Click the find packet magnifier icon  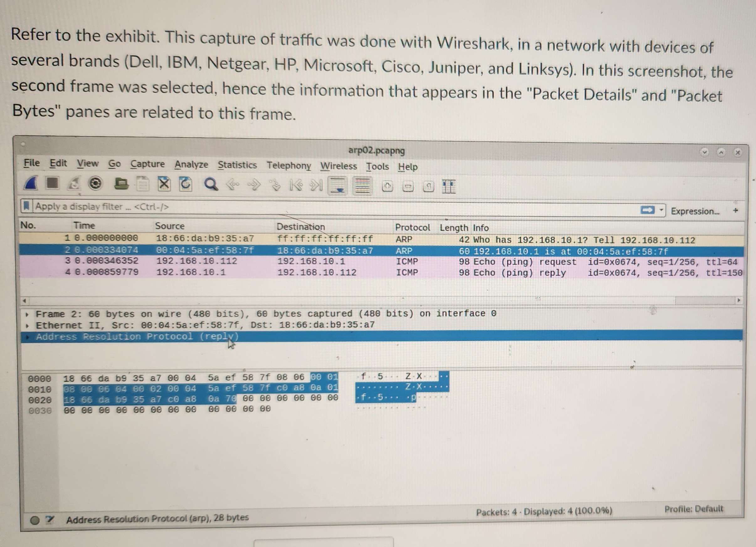[x=210, y=184]
